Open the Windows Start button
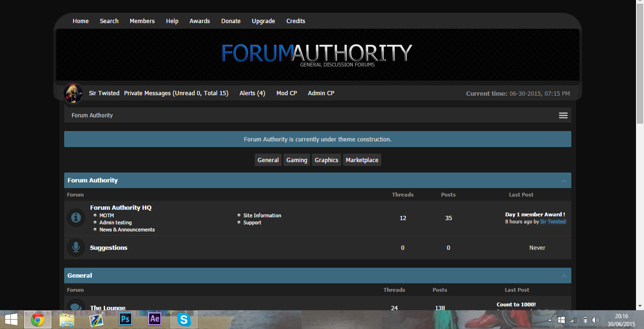 [11, 319]
